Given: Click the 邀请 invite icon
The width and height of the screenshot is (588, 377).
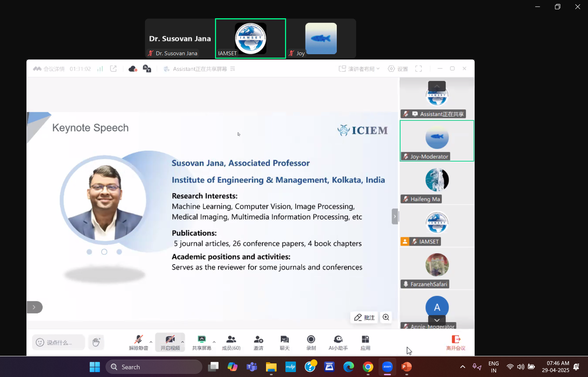Looking at the screenshot, I should 258,342.
